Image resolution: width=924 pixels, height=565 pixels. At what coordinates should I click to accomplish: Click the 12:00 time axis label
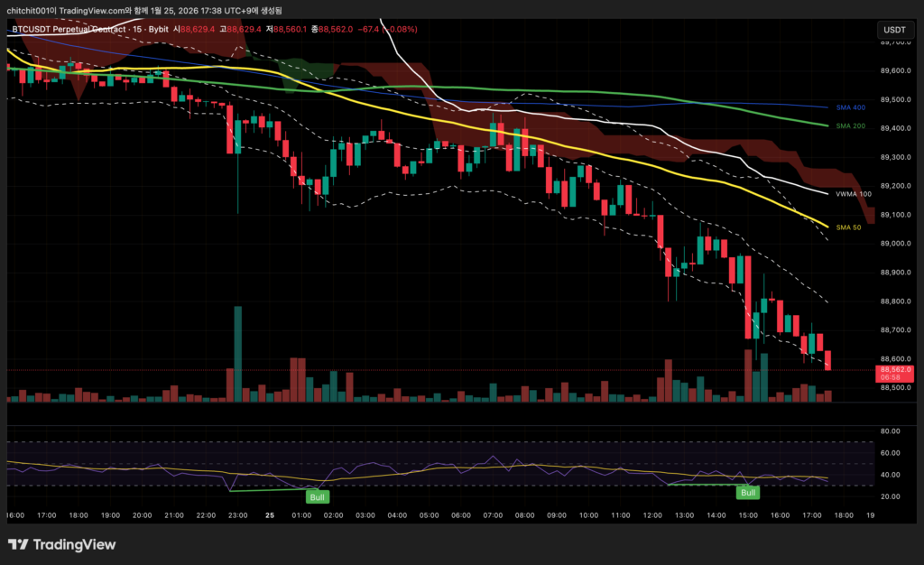(x=653, y=514)
